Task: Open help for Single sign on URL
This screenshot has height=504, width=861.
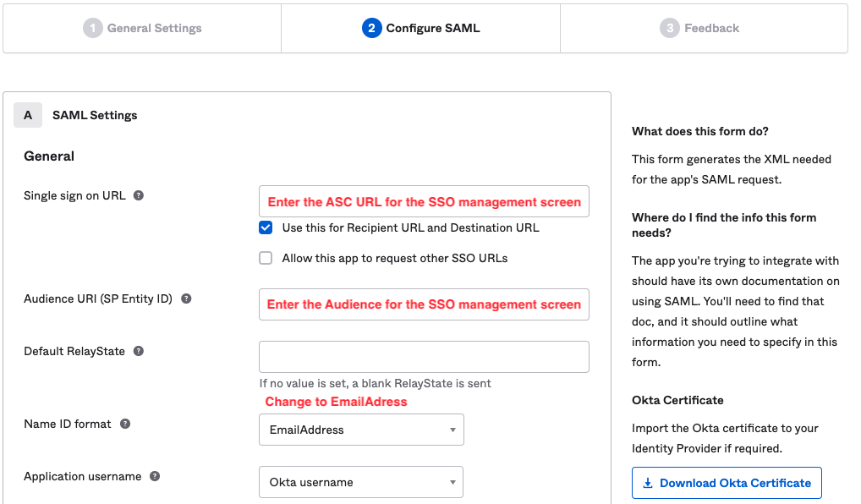Action: [x=139, y=195]
